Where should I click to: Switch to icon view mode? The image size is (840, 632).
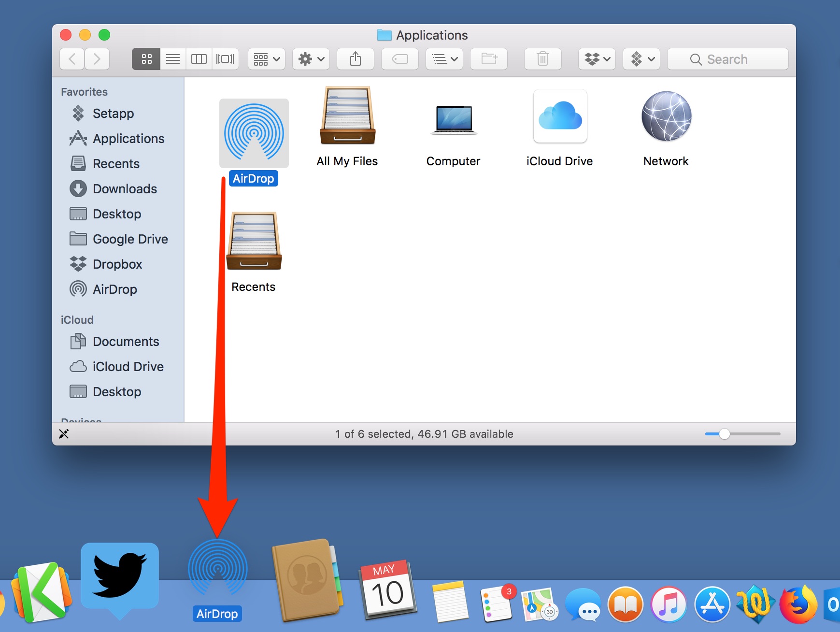click(x=146, y=59)
